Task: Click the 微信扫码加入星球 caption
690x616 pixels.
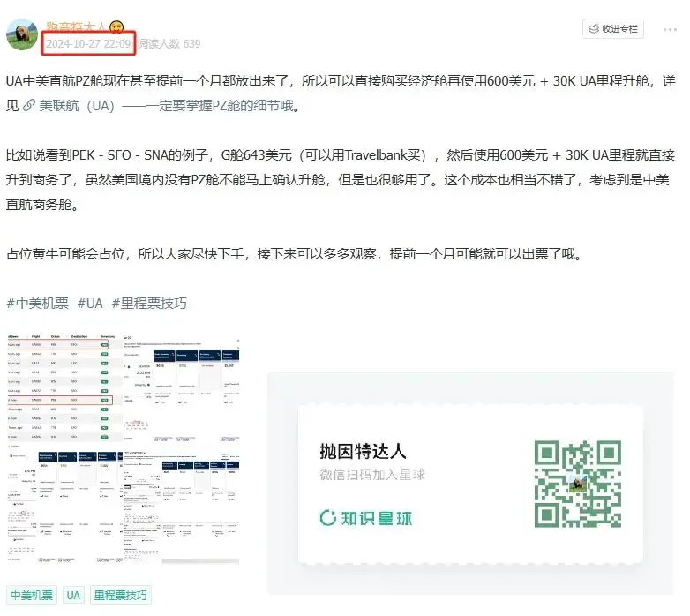Action: click(x=372, y=475)
